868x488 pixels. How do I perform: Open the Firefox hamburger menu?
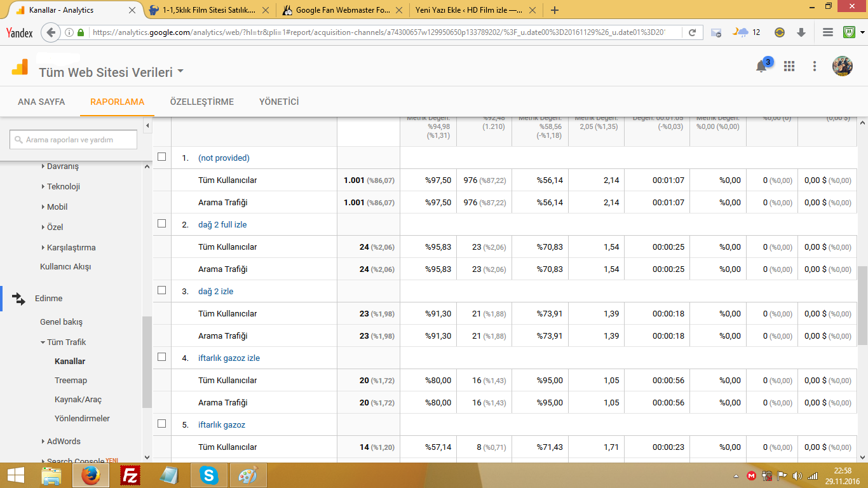pos(828,32)
